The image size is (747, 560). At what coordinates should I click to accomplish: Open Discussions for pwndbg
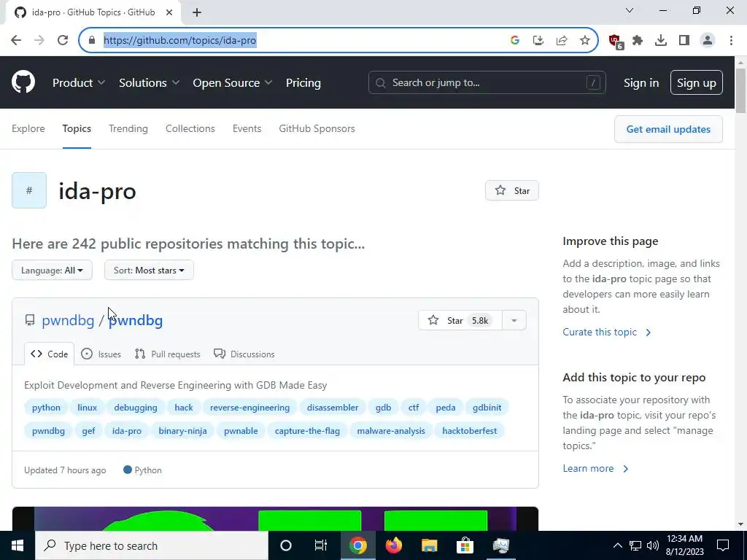point(244,354)
